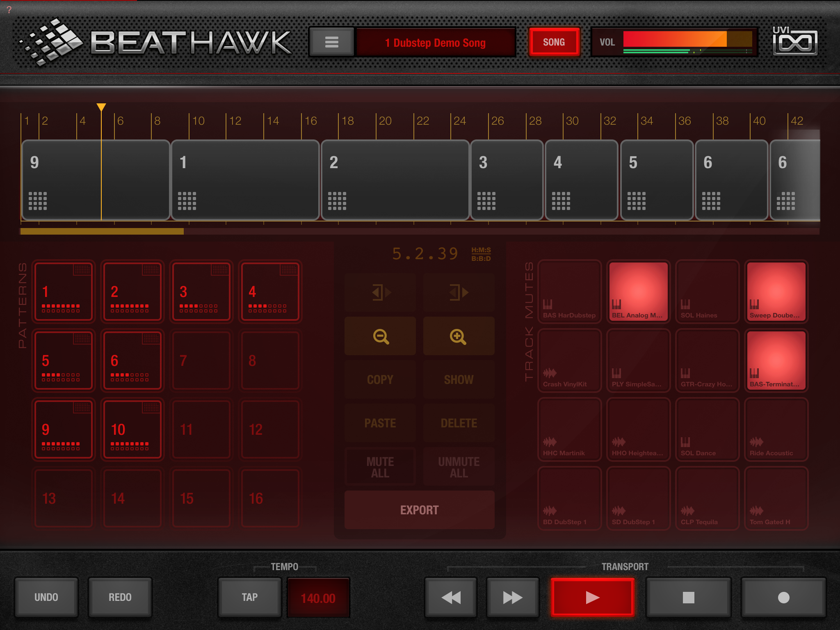
Task: Click the UVI logo icon
Action: (795, 41)
